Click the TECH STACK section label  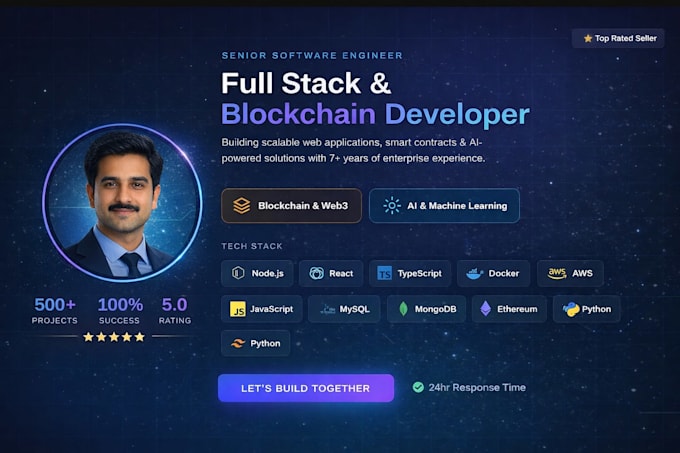pos(252,246)
